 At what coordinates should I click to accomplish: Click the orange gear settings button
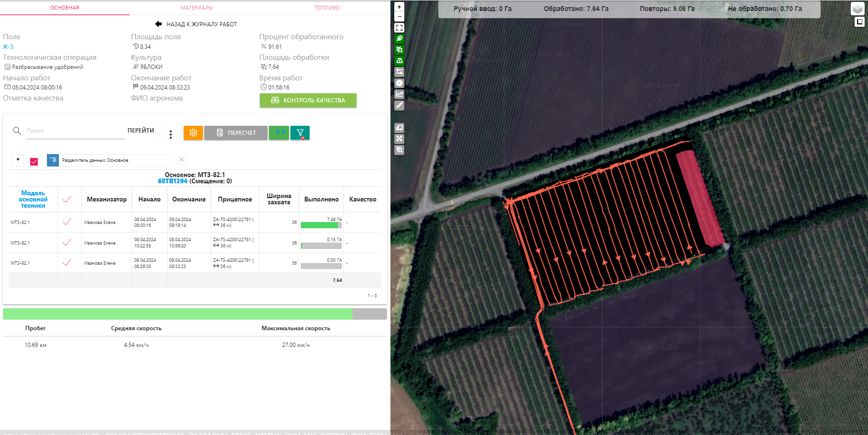point(193,133)
